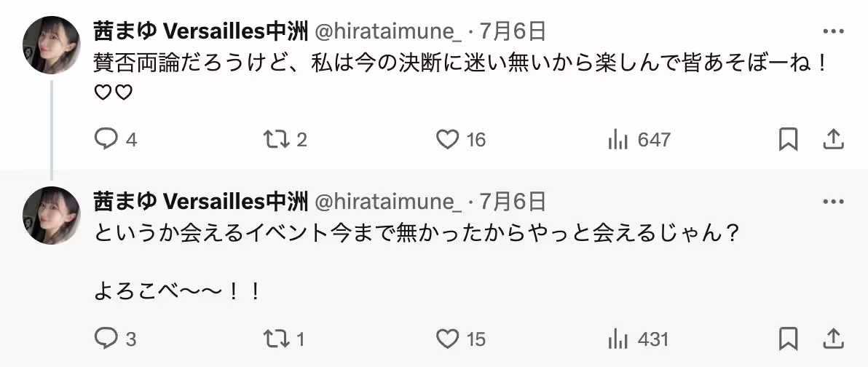The width and height of the screenshot is (868, 367).
Task: Like the second tweet with 15 likes
Action: [x=447, y=339]
